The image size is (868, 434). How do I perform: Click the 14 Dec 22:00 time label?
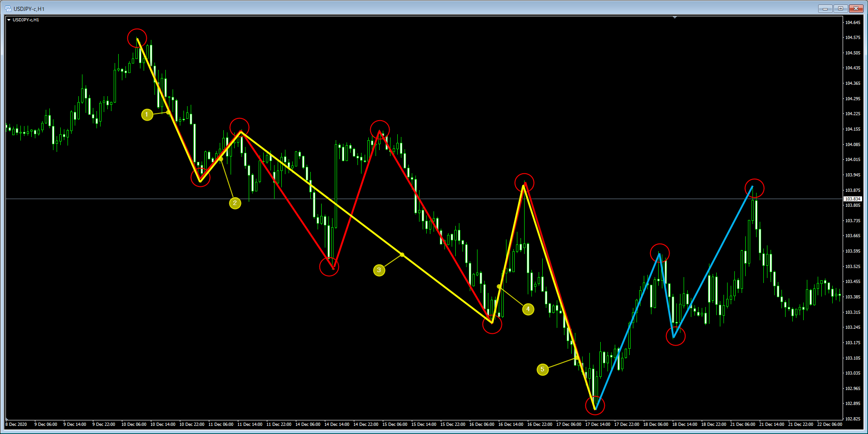366,424
